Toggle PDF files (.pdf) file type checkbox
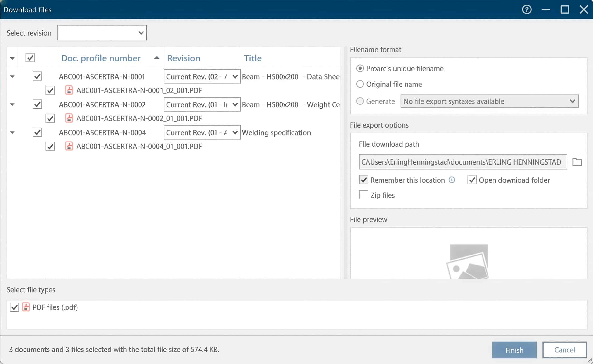Screen dimensions: 593x364 coord(14,307)
